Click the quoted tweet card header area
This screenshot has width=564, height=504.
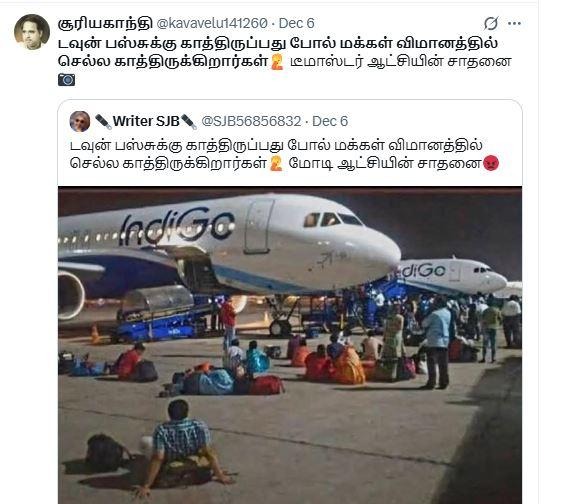(290, 121)
